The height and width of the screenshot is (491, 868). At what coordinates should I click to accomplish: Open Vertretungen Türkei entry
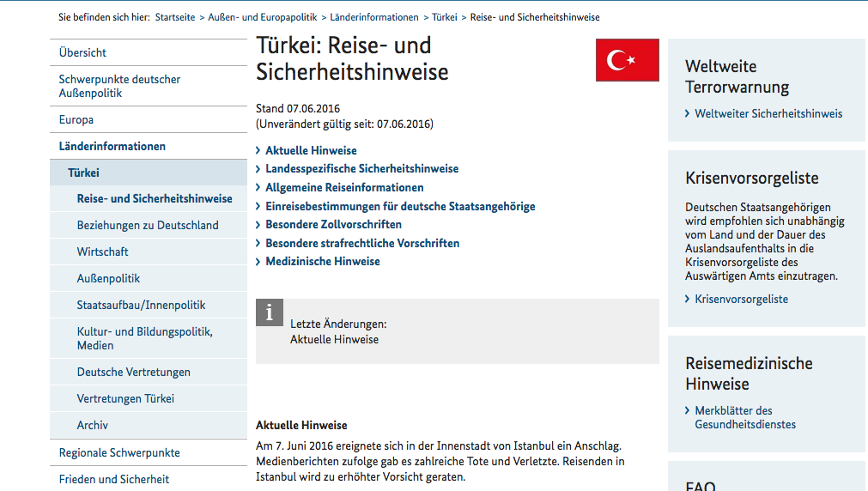coord(125,398)
